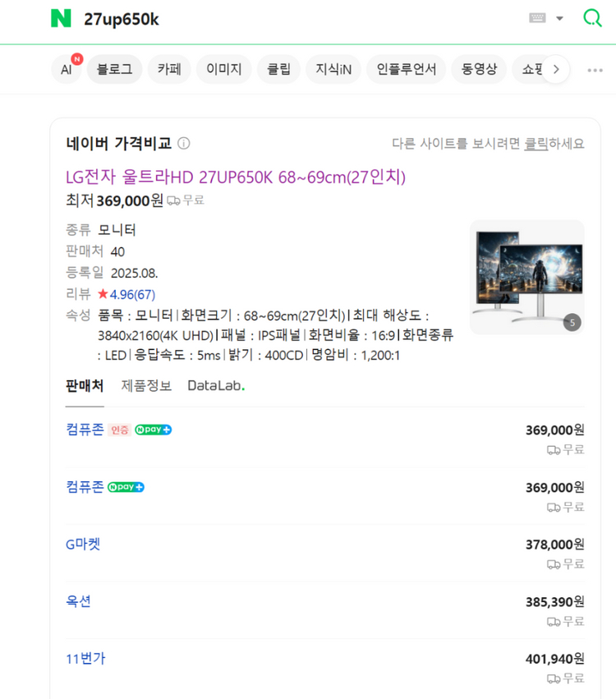Image resolution: width=616 pixels, height=699 pixels.
Task: Click the 385,390원 price for 옥션
Action: click(555, 602)
